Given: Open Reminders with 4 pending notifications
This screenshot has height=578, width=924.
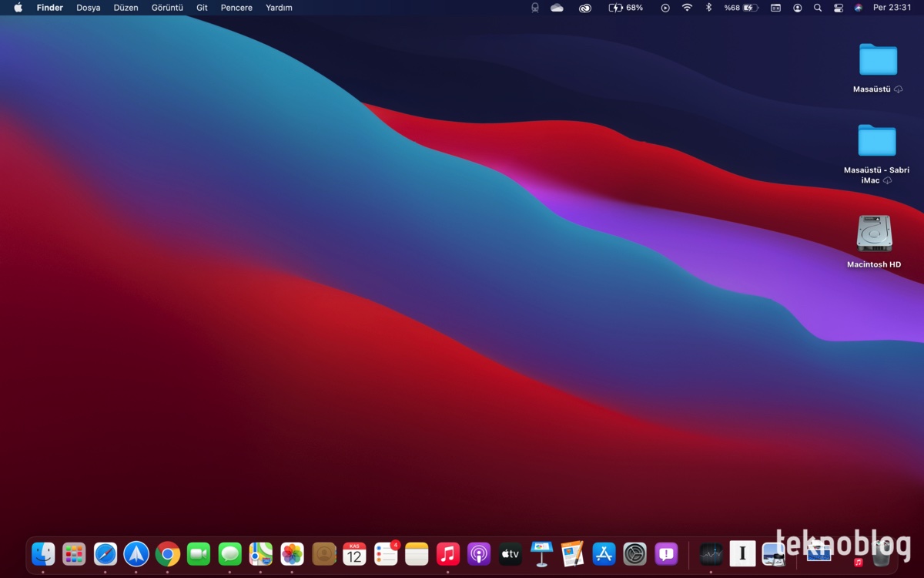Looking at the screenshot, I should click(385, 553).
